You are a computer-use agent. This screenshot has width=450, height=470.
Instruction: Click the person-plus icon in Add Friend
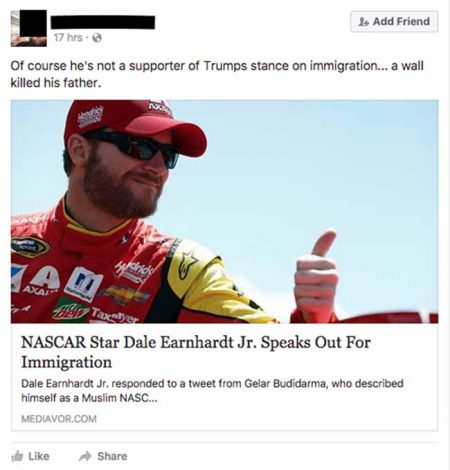click(364, 22)
